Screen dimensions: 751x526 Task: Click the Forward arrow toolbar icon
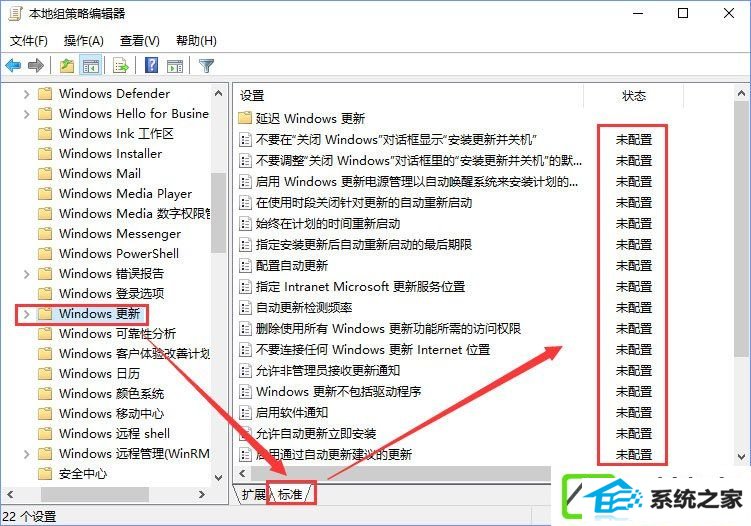(x=36, y=65)
